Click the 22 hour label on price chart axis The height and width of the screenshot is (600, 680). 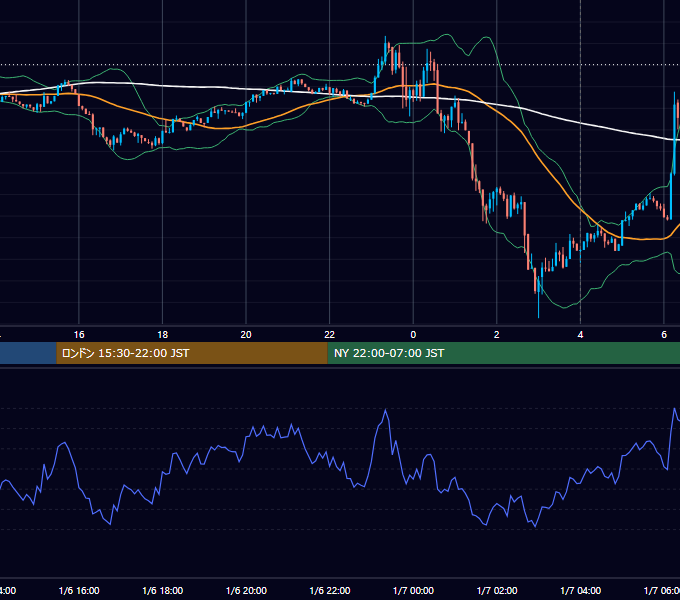[330, 335]
